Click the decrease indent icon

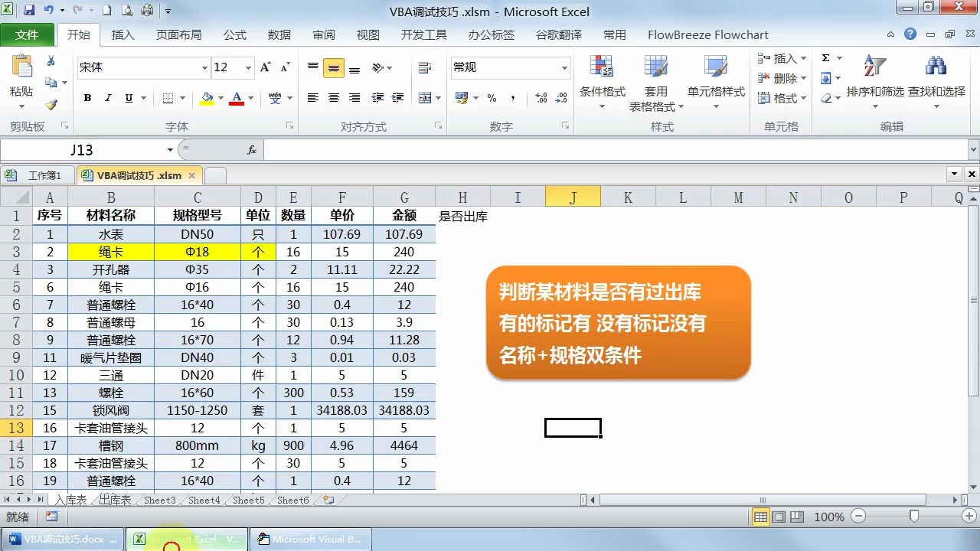click(377, 98)
